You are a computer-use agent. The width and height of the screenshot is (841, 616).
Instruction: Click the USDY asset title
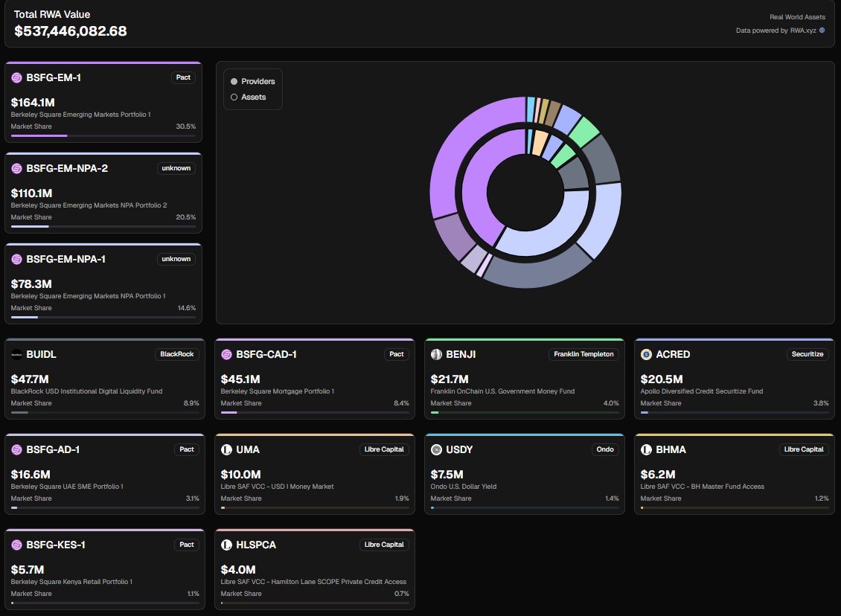coord(460,450)
